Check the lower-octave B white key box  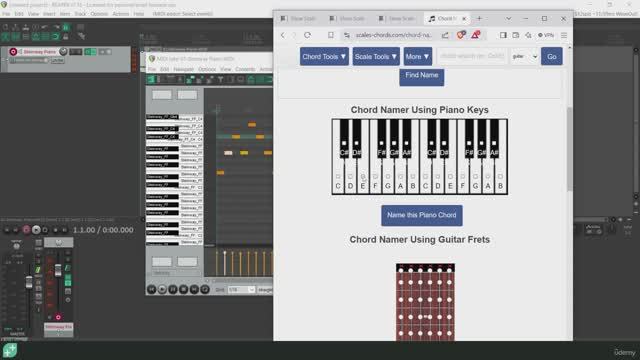(x=413, y=177)
